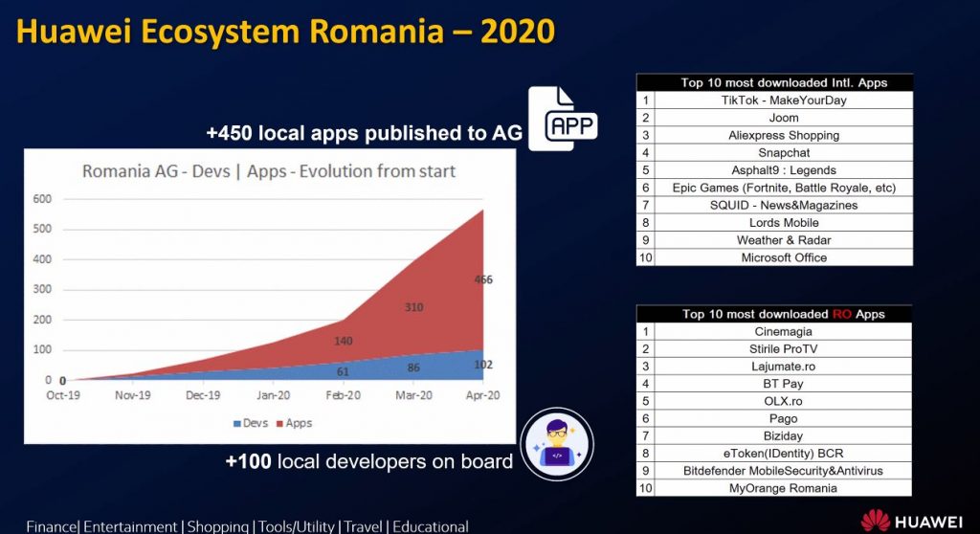
Task: Select the 'BT Pay' row
Action: coord(773,384)
